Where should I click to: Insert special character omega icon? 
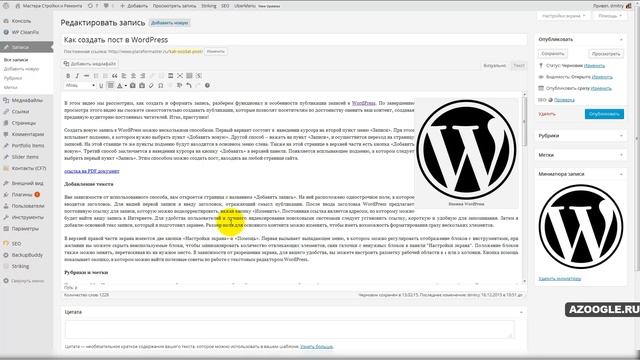pyautogui.click(x=161, y=85)
